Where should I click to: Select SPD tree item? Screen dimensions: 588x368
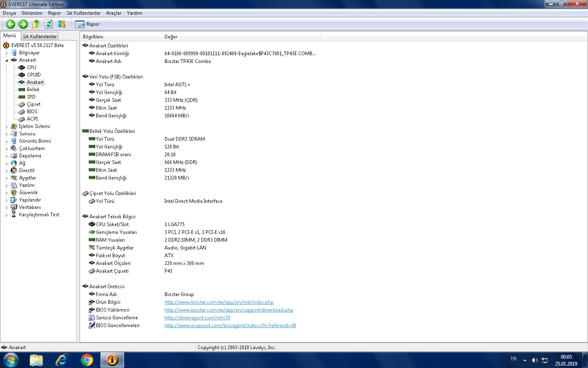(31, 97)
